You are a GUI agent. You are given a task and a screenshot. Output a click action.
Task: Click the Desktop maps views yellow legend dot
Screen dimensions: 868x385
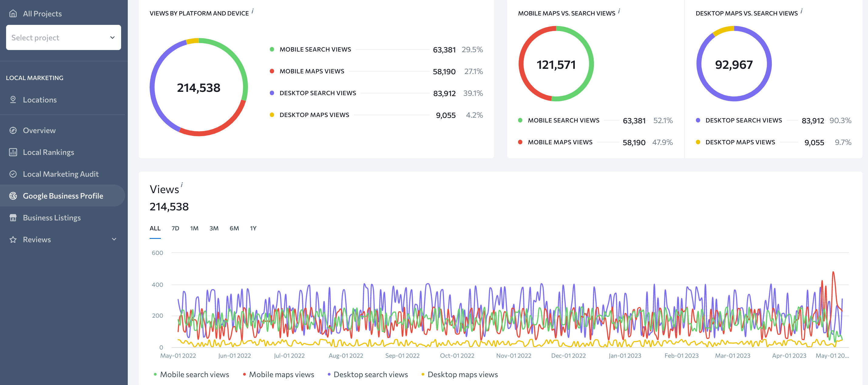(x=422, y=375)
